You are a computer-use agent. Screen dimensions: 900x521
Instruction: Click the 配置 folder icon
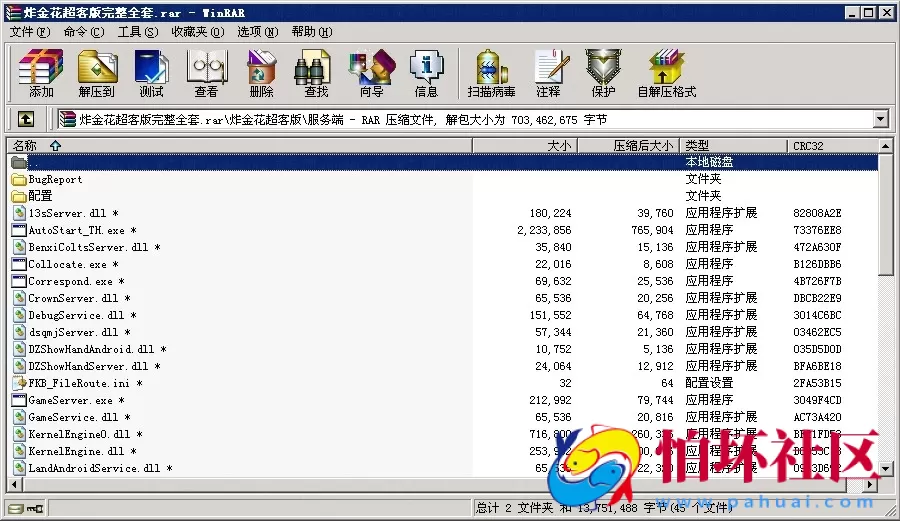point(19,196)
